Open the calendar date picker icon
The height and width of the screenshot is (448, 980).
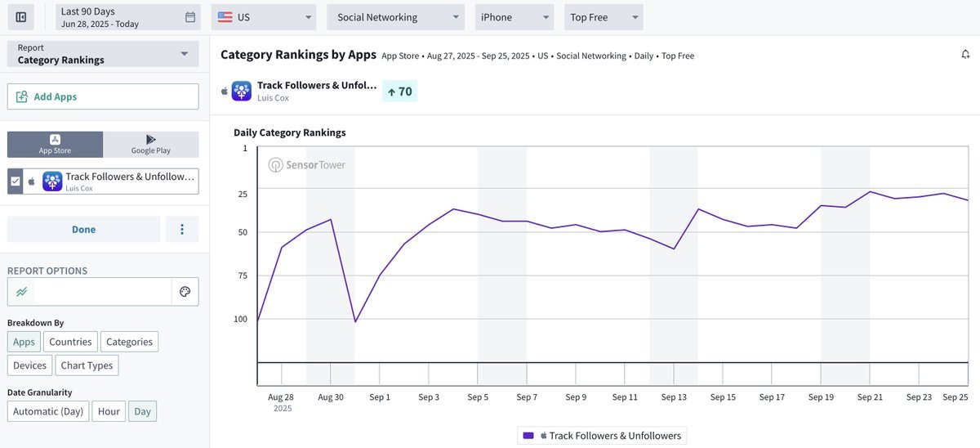click(x=190, y=17)
